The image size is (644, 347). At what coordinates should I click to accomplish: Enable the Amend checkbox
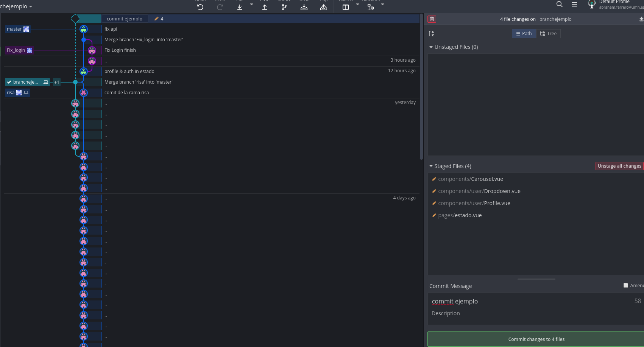tap(626, 285)
